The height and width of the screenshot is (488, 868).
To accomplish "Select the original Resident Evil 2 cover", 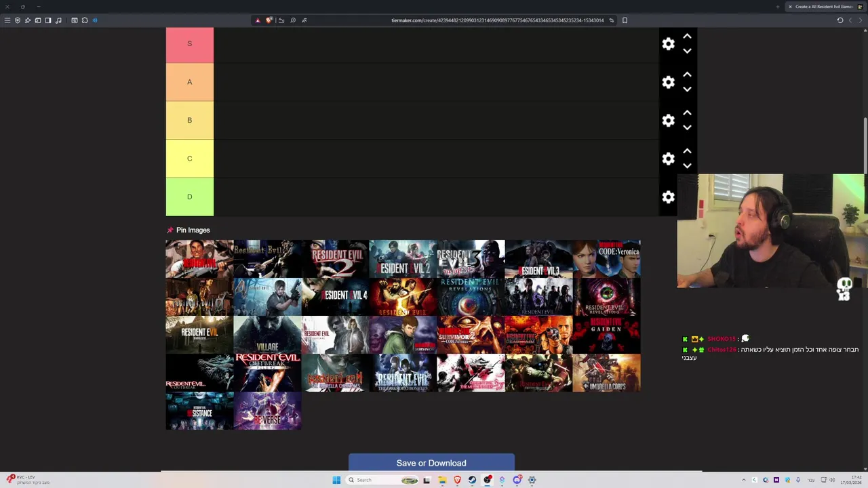I will click(335, 259).
